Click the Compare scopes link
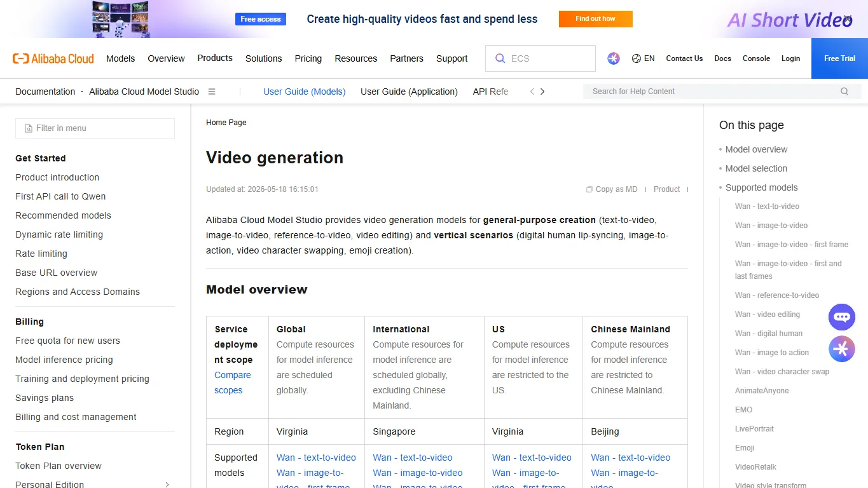The image size is (868, 488). (233, 383)
